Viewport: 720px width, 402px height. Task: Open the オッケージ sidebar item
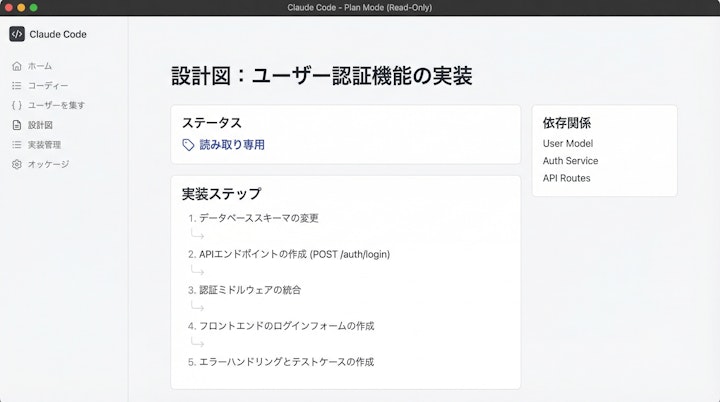pyautogui.click(x=48, y=164)
